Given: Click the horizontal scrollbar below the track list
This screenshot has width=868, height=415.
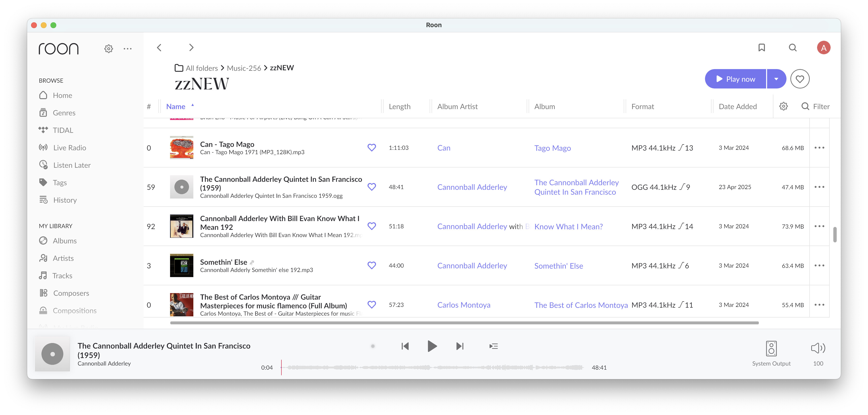Looking at the screenshot, I should 464,323.
